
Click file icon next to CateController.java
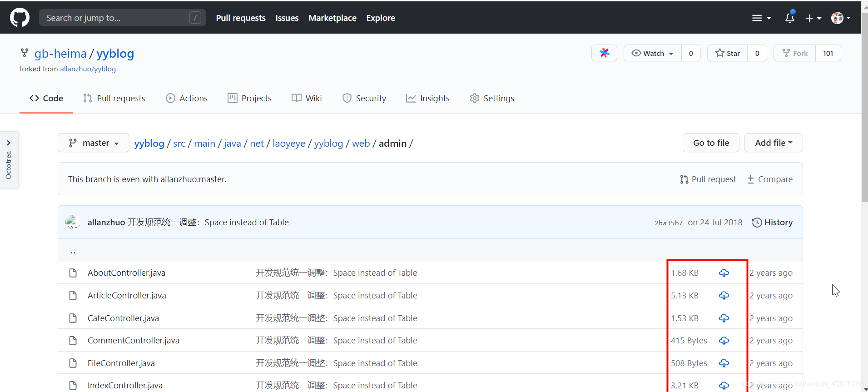73,318
